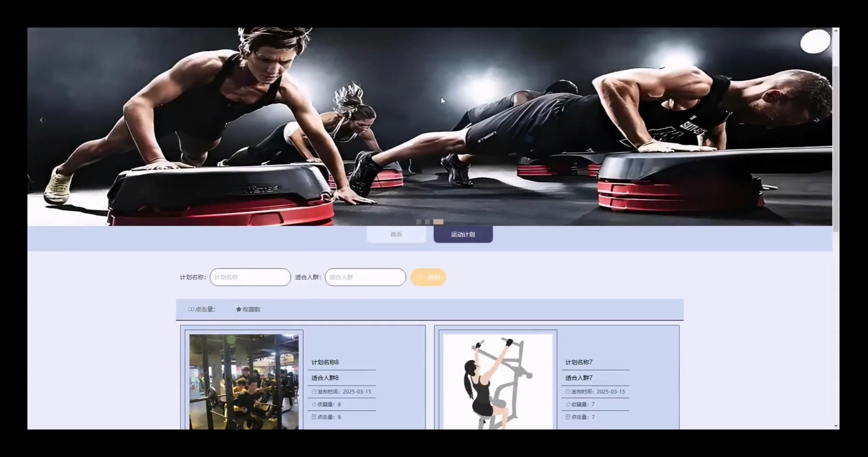Focus the 计划名称 input field

[x=250, y=277]
